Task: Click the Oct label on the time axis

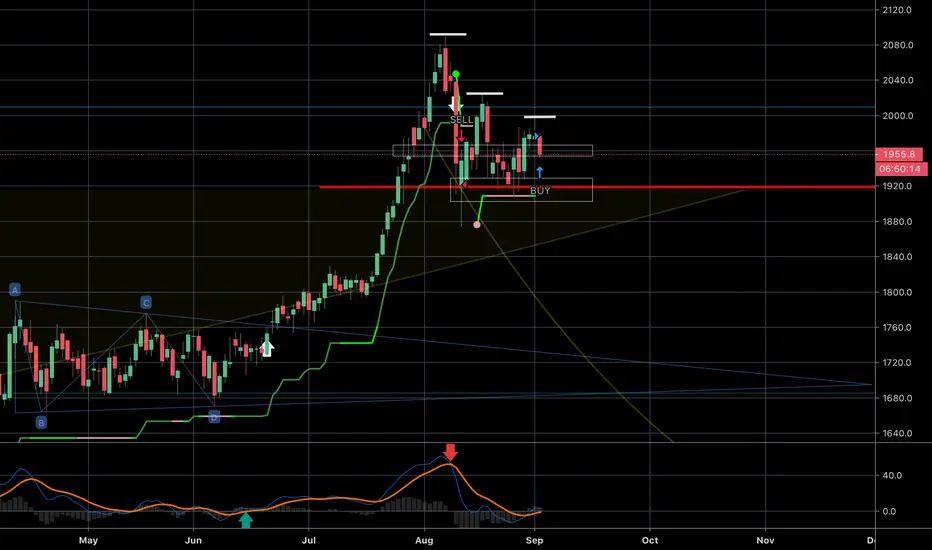Action: [650, 540]
